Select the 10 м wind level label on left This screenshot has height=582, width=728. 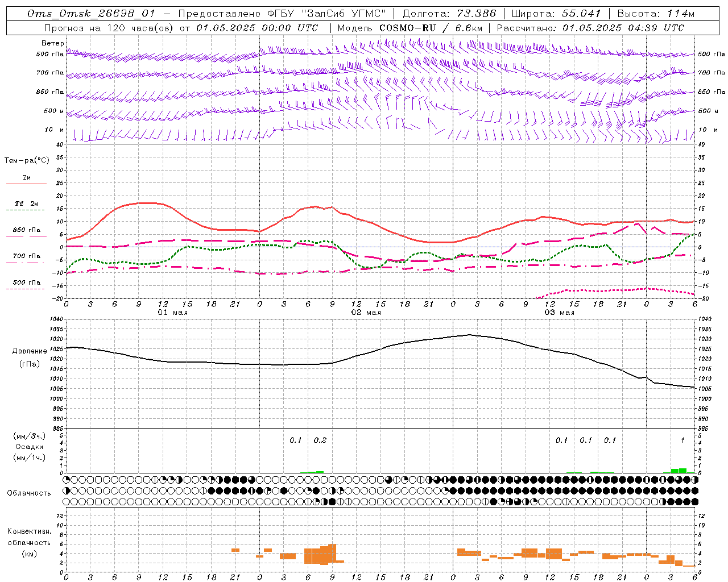pyautogui.click(x=55, y=130)
